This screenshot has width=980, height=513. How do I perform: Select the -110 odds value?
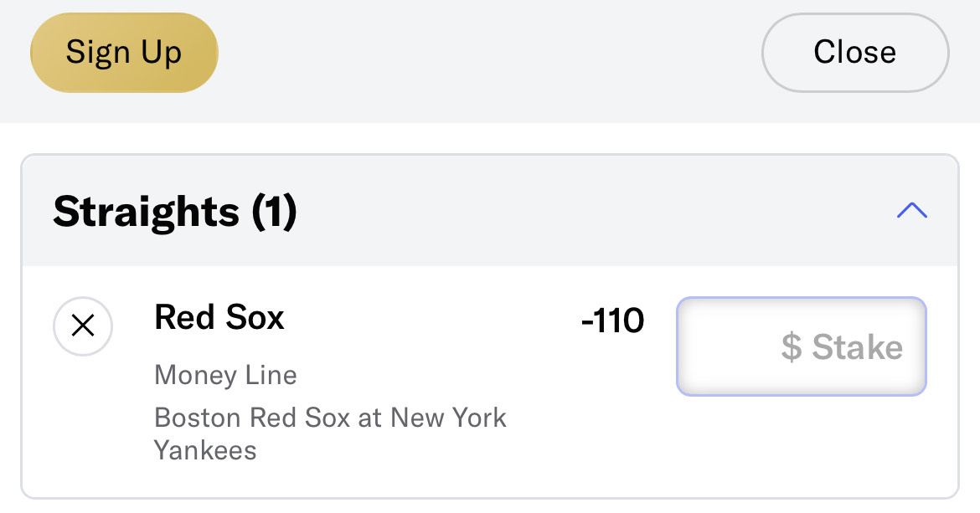click(612, 321)
